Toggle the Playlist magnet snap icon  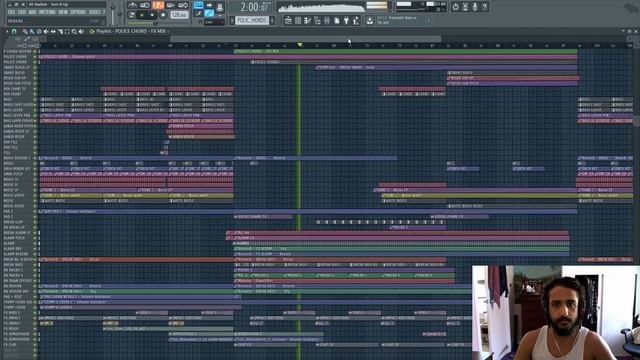click(x=14, y=31)
